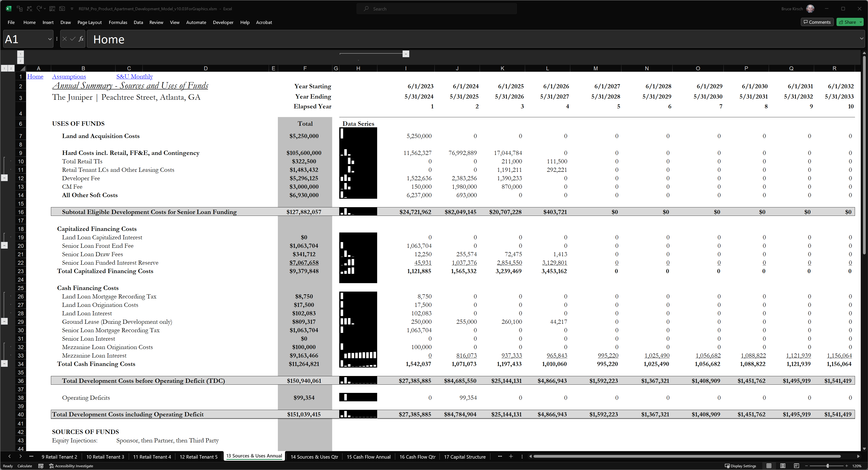Click inside the formula bar showing Home

[x=472, y=39]
